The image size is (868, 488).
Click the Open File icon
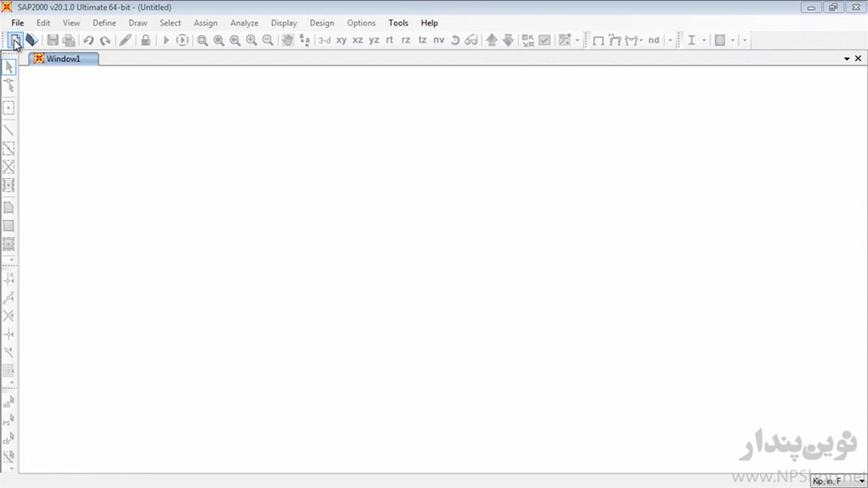[31, 41]
